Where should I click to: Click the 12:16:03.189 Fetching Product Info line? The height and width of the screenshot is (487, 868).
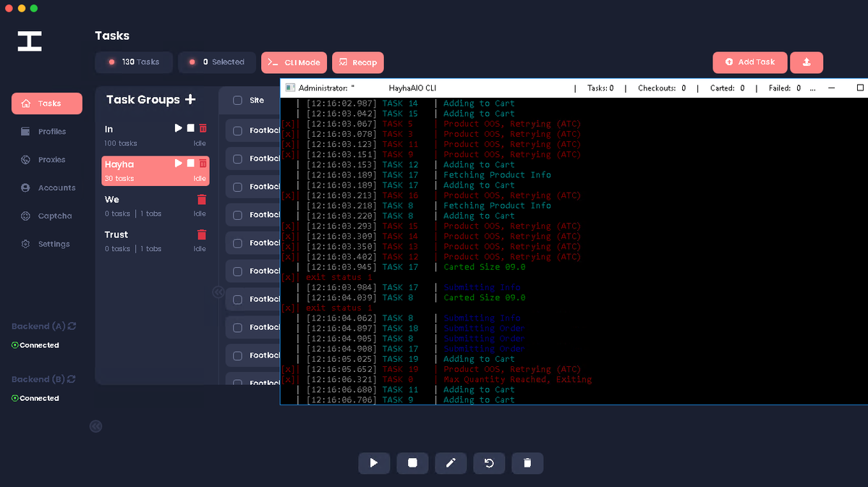[427, 174]
